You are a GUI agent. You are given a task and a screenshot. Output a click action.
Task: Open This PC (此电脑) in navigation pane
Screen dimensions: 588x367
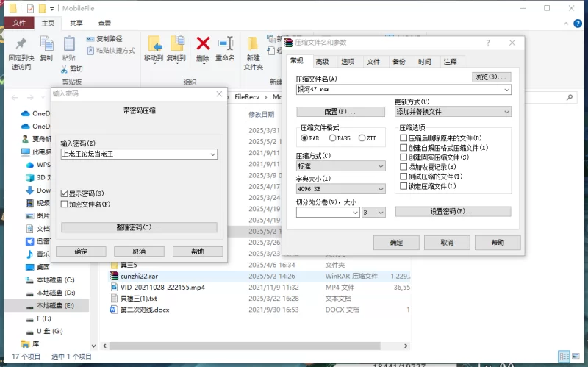(36, 152)
